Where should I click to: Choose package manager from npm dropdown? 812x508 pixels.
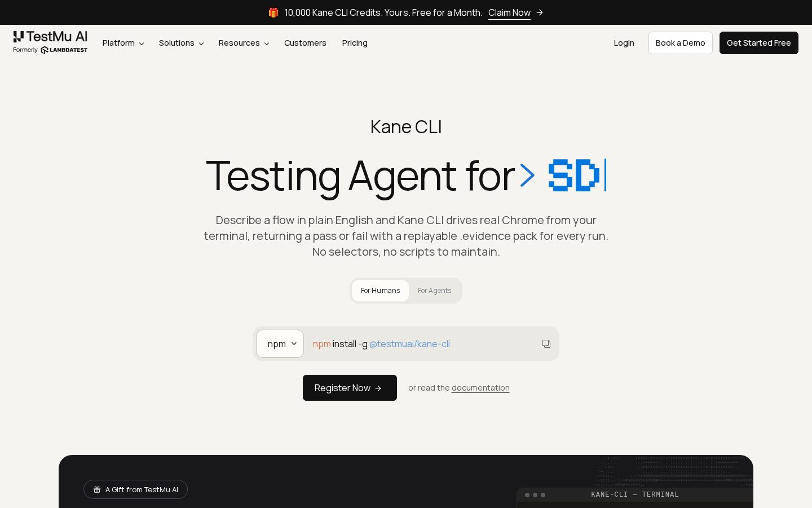(280, 344)
